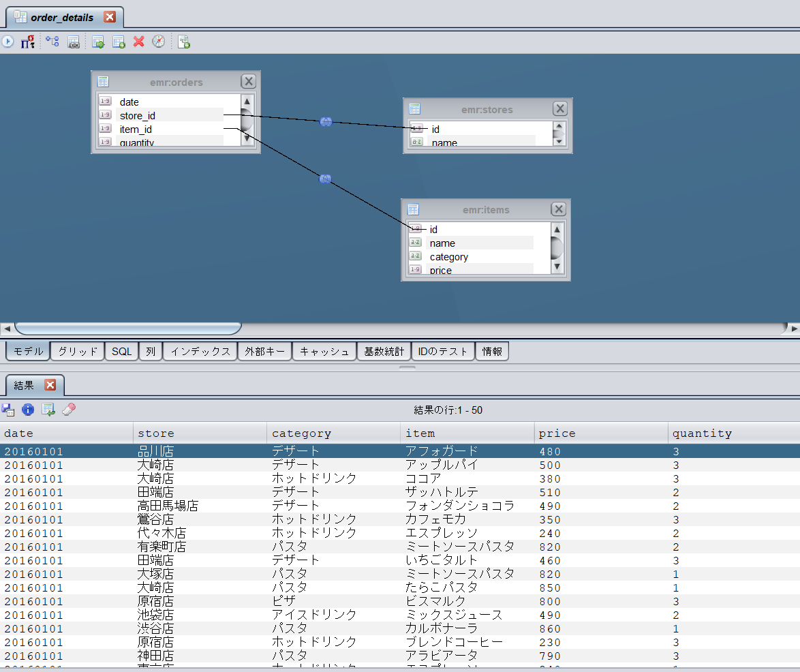The width and height of the screenshot is (800, 672).
Task: Open the 基数統計 tab
Action: coord(384,351)
